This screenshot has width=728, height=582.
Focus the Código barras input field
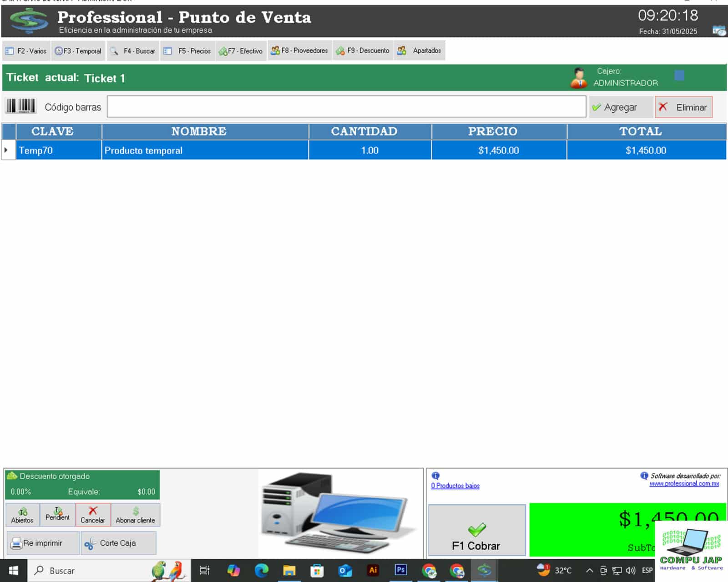pos(346,106)
